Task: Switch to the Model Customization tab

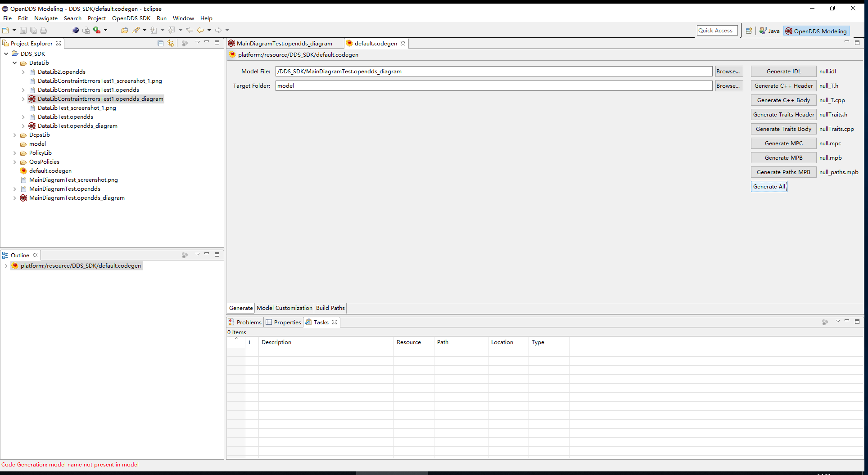Action: coord(284,308)
